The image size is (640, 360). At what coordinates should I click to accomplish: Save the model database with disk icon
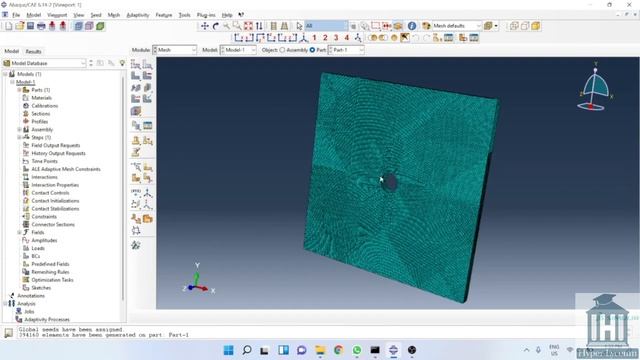click(x=30, y=26)
